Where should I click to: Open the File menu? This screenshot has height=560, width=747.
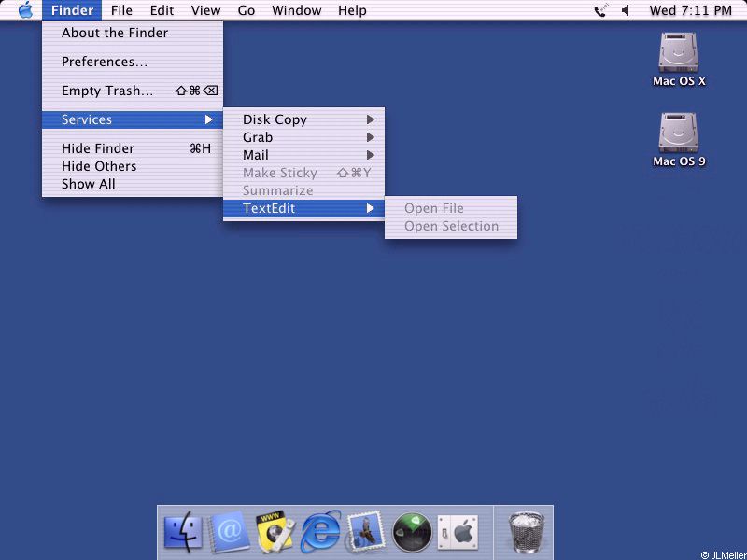tap(121, 10)
